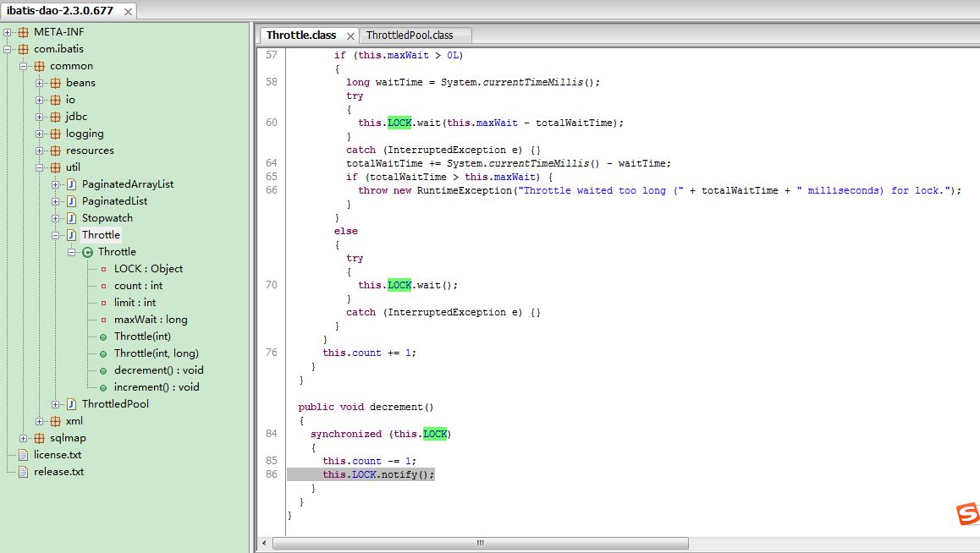Expand the PaginatedList class node
The image size is (980, 553).
coord(56,201)
